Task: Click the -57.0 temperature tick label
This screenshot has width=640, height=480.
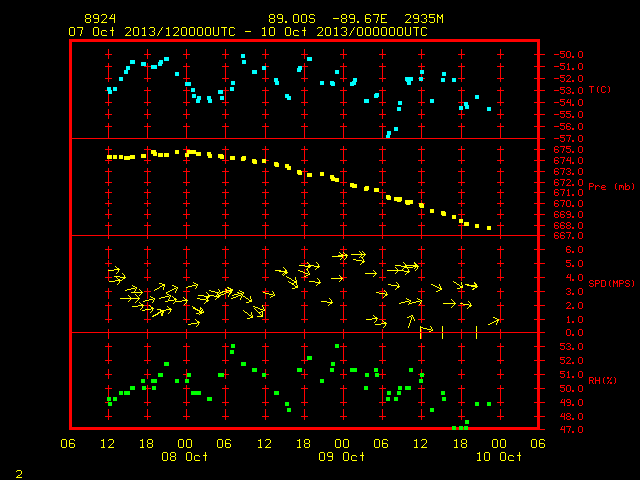Action: click(569, 139)
